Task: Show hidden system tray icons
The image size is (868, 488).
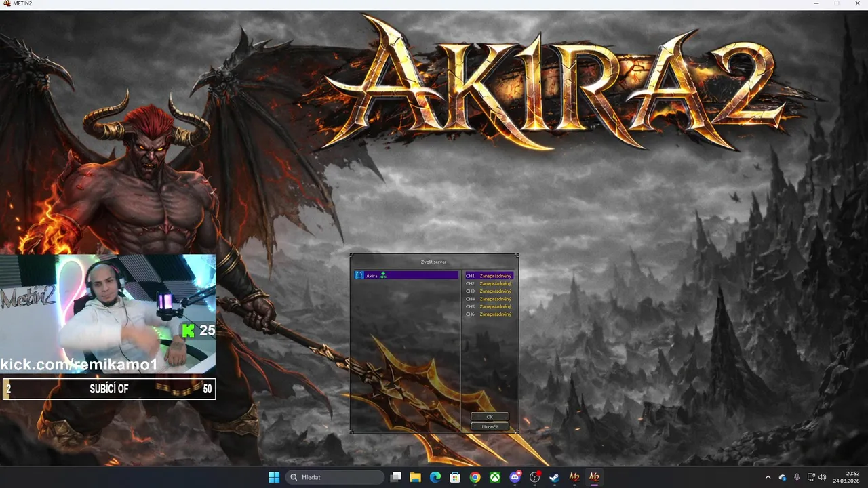Action: 768,477
